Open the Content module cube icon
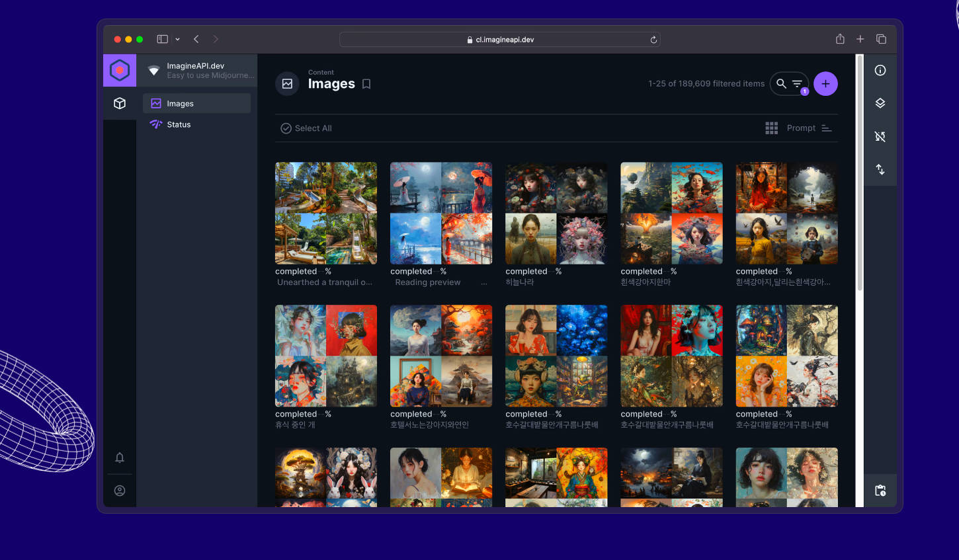959x560 pixels. (120, 103)
